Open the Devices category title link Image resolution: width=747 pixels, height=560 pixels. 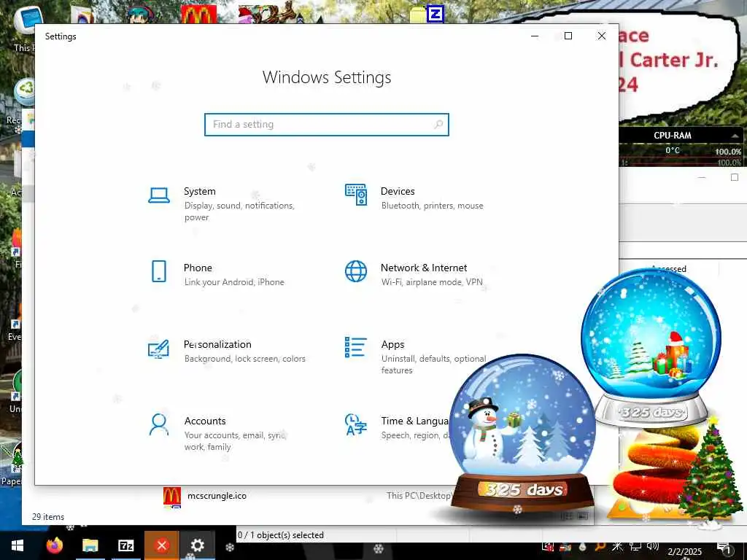click(x=398, y=191)
